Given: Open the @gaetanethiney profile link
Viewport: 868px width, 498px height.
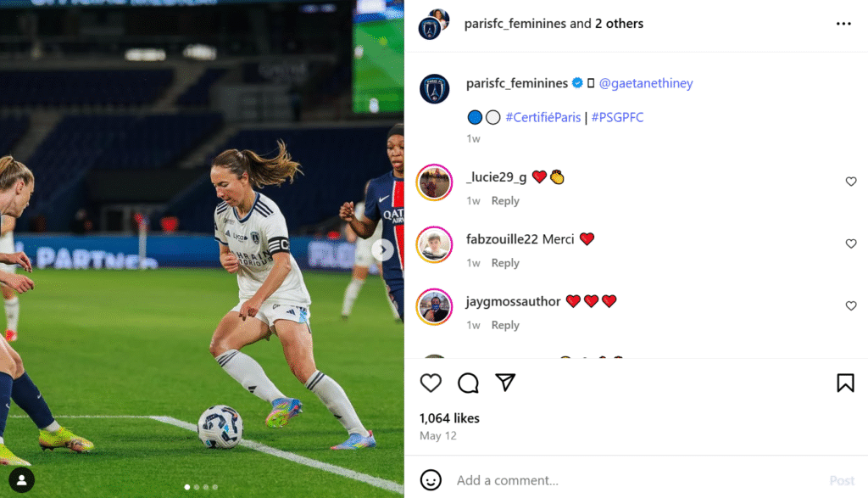Looking at the screenshot, I should (x=645, y=83).
